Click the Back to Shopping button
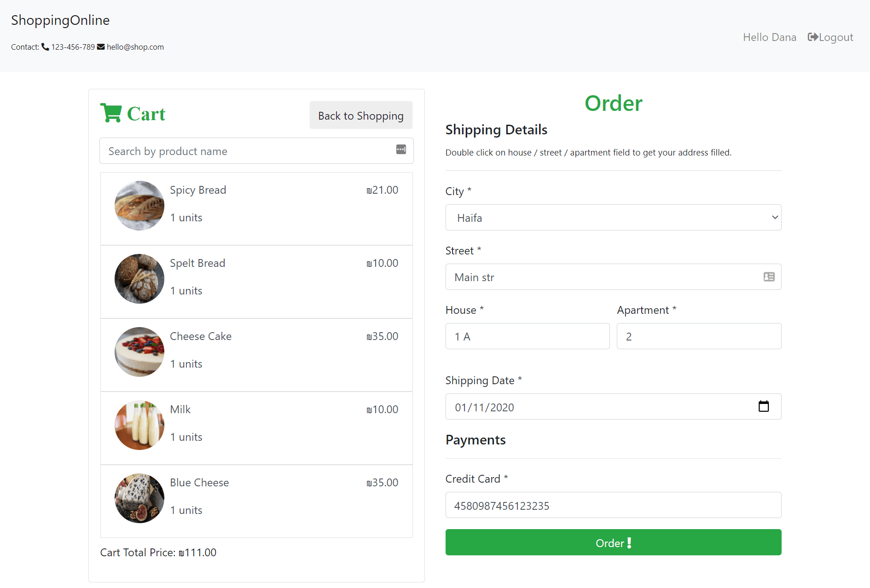The image size is (870, 588). click(x=361, y=115)
